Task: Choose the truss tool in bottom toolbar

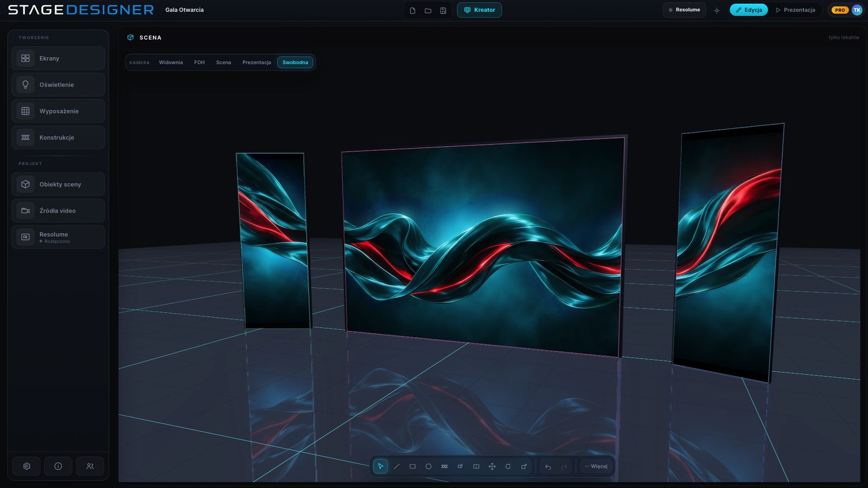Action: (444, 466)
